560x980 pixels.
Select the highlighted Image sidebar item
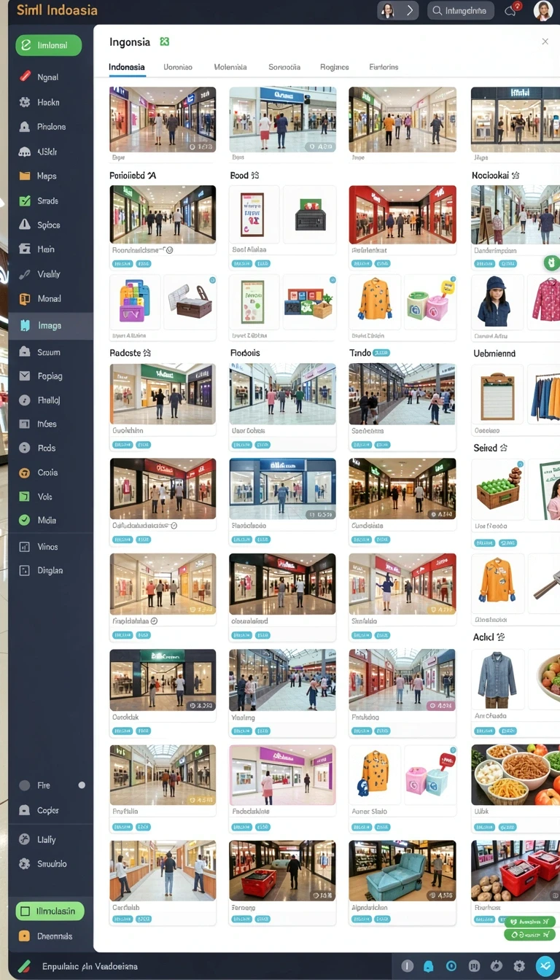click(x=50, y=326)
